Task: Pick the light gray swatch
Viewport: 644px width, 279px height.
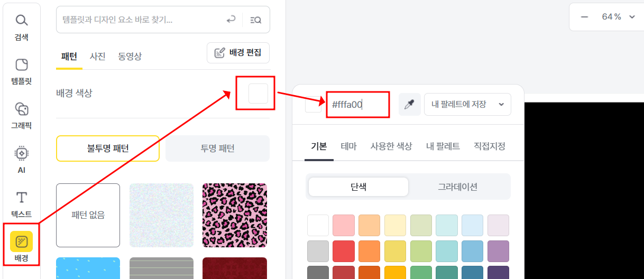Action: [x=318, y=251]
